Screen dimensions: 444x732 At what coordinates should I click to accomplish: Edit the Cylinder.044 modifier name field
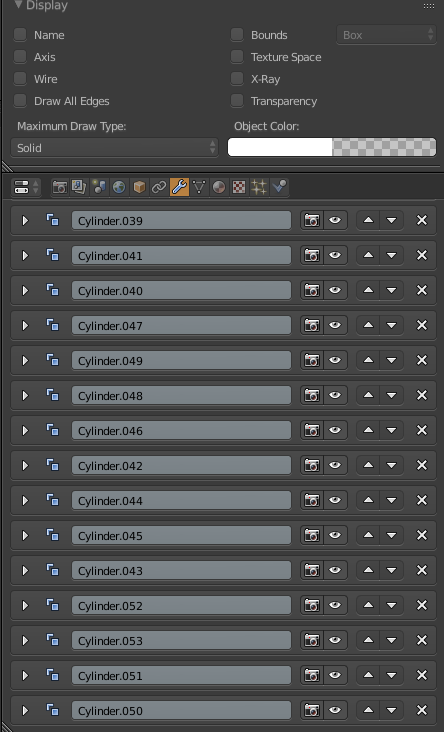tap(181, 500)
